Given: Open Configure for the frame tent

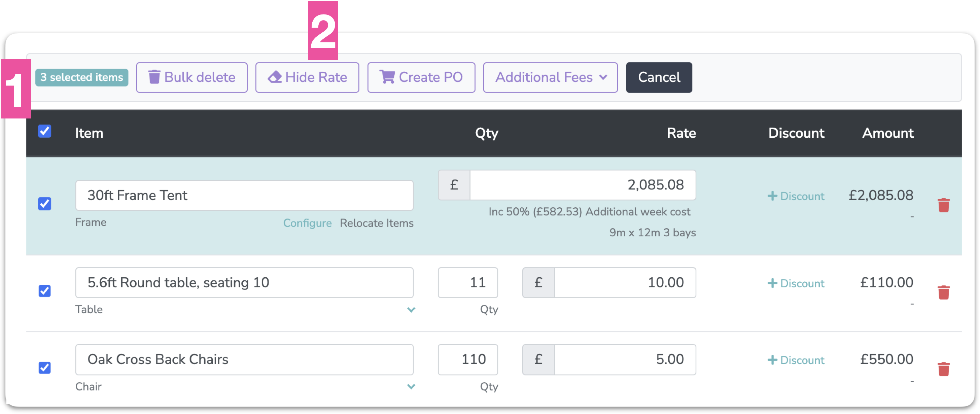Looking at the screenshot, I should 307,223.
